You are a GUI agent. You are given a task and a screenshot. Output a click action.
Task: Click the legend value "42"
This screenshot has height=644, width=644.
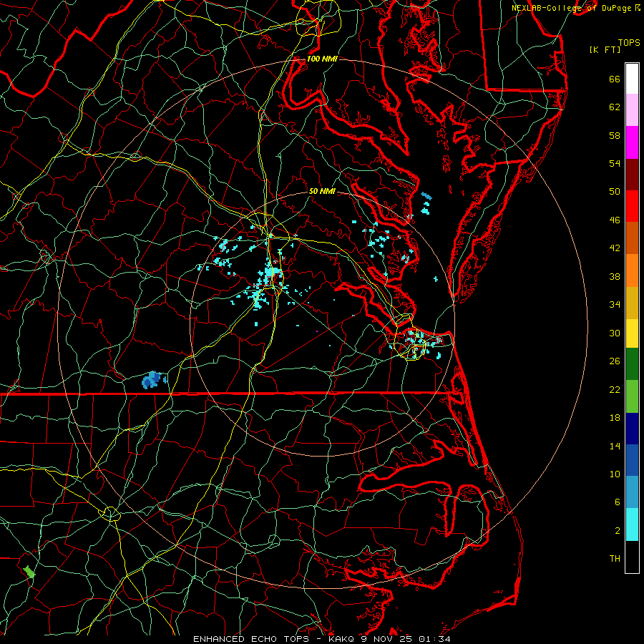click(615, 248)
